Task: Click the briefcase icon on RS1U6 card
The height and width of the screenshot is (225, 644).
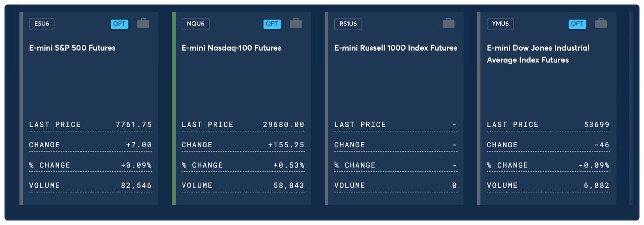Action: (448, 23)
